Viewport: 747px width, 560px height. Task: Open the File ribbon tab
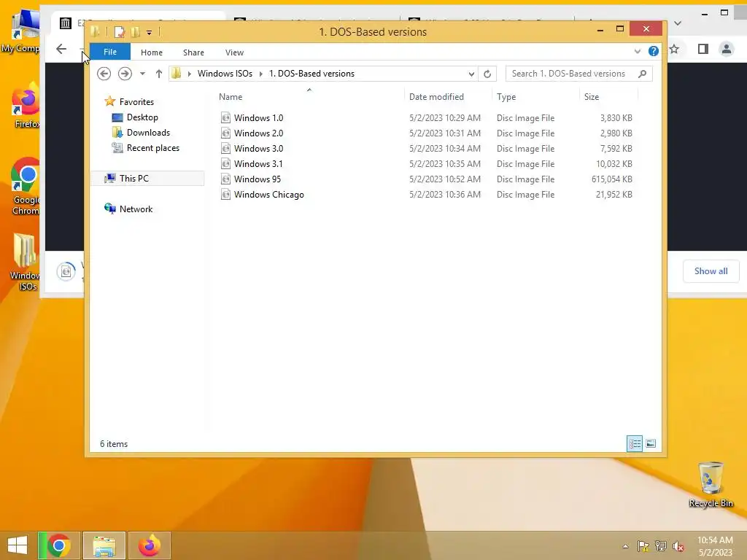tap(110, 52)
